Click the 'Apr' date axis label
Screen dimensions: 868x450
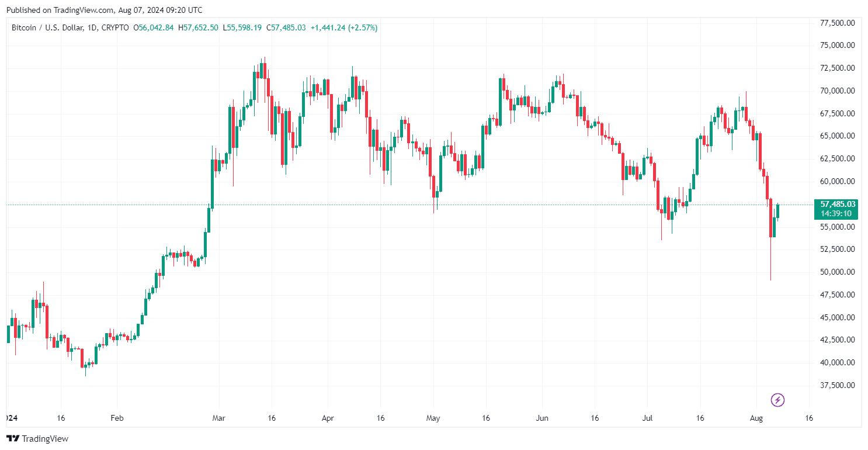[x=328, y=418]
